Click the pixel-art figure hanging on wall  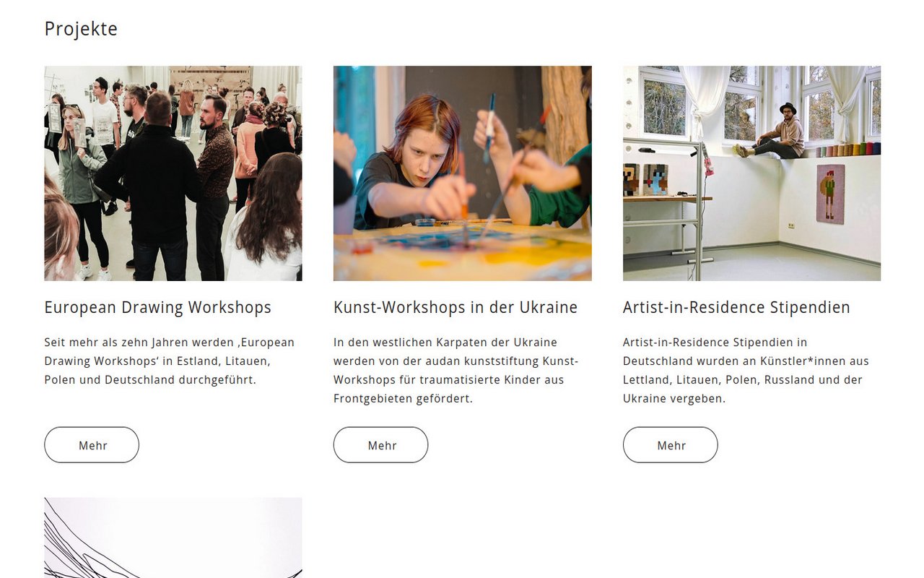(x=830, y=194)
